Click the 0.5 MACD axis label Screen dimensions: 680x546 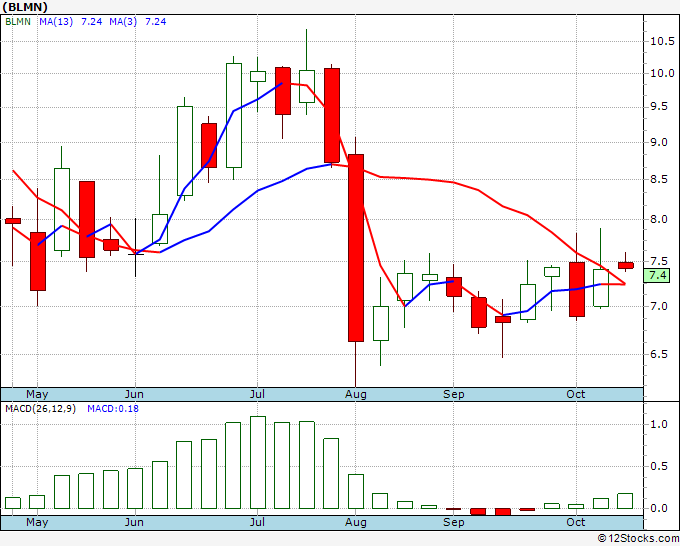click(659, 466)
